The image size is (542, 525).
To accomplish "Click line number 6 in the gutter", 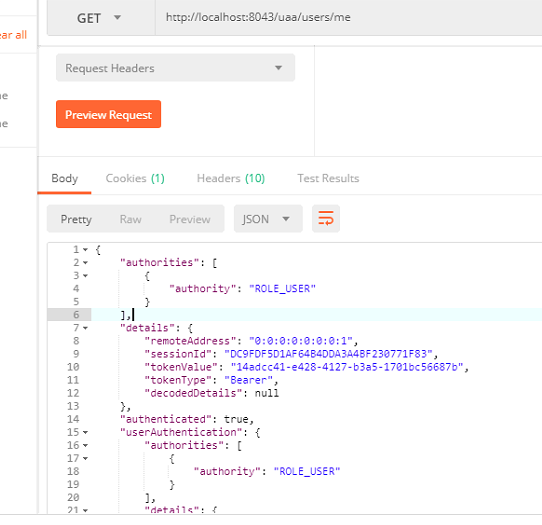I will 76,315.
